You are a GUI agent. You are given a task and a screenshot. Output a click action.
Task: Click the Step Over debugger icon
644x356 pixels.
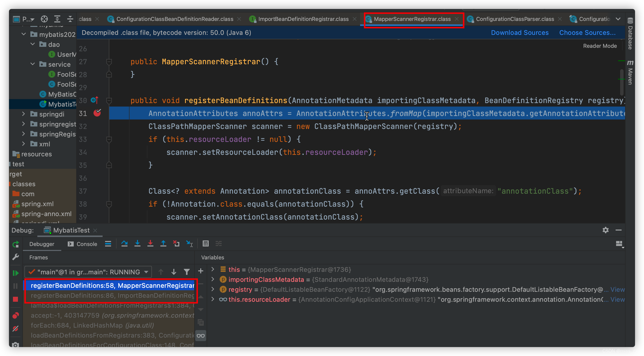(124, 243)
